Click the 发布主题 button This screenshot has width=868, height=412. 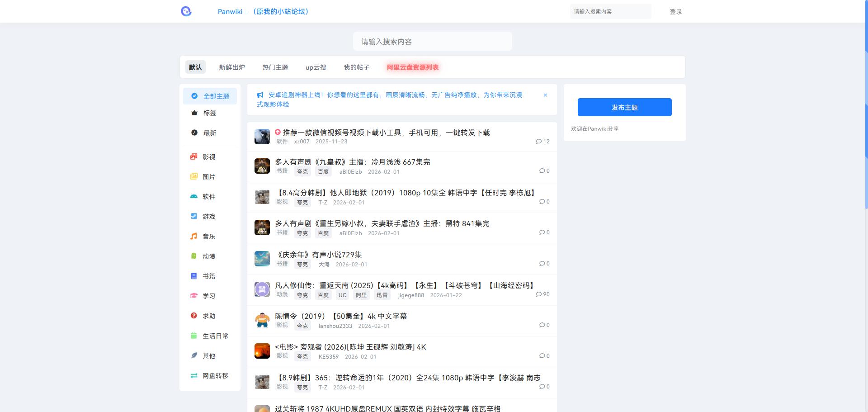tap(624, 107)
